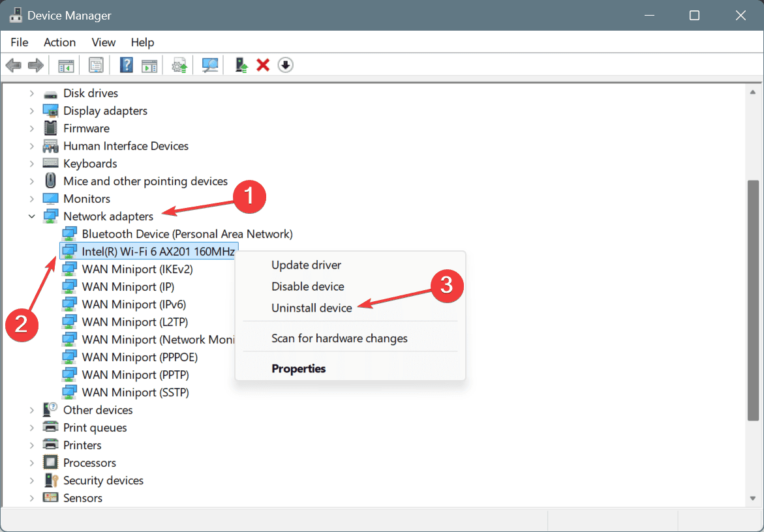The image size is (764, 532).
Task: Expand the Printers node
Action: [32, 445]
